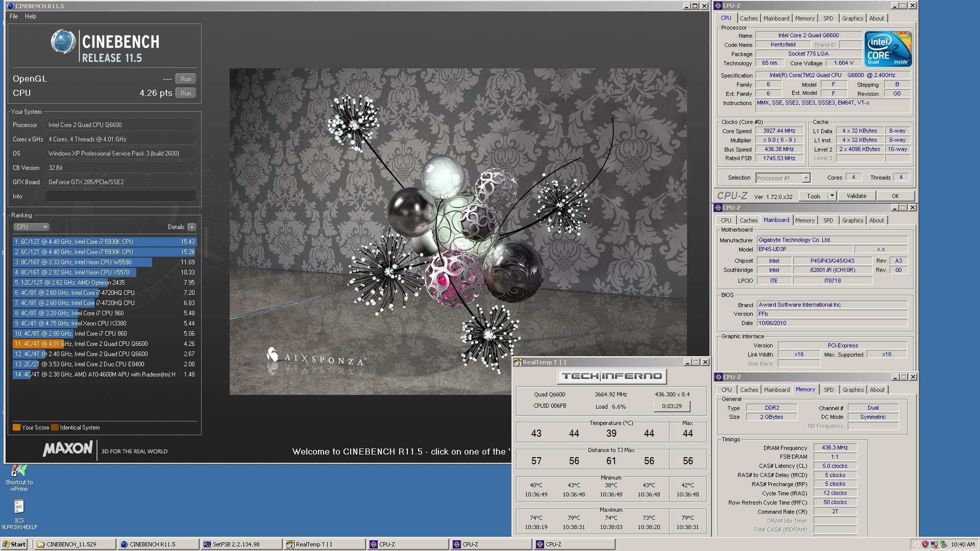
Task: Select the AMD A10-4600M APU ranking row
Action: pyautogui.click(x=104, y=374)
